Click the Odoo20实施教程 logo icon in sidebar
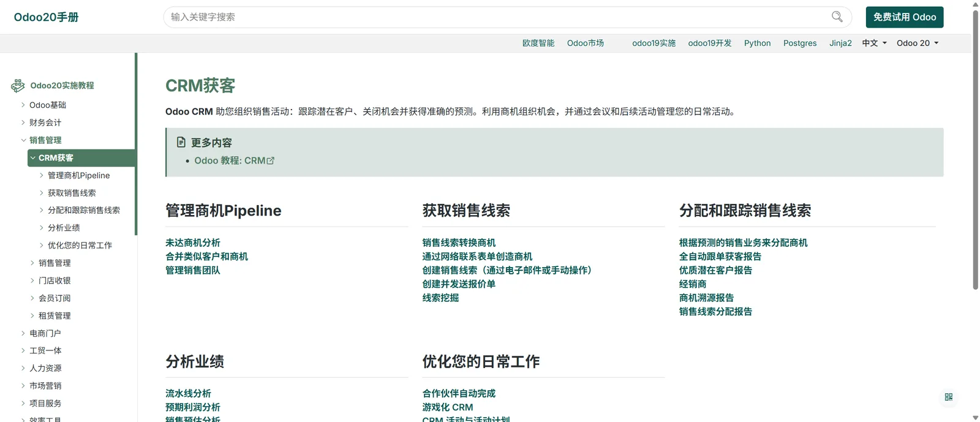980x422 pixels. (18, 85)
